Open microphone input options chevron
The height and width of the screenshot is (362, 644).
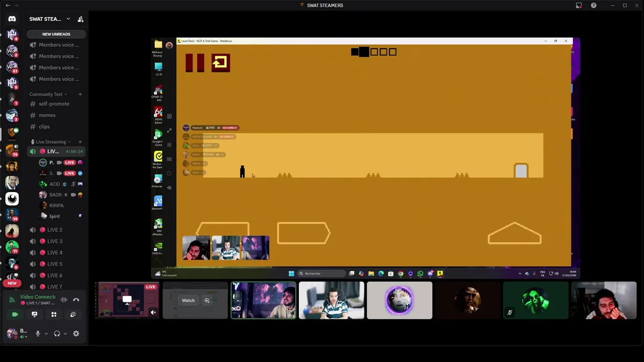[x=46, y=334]
